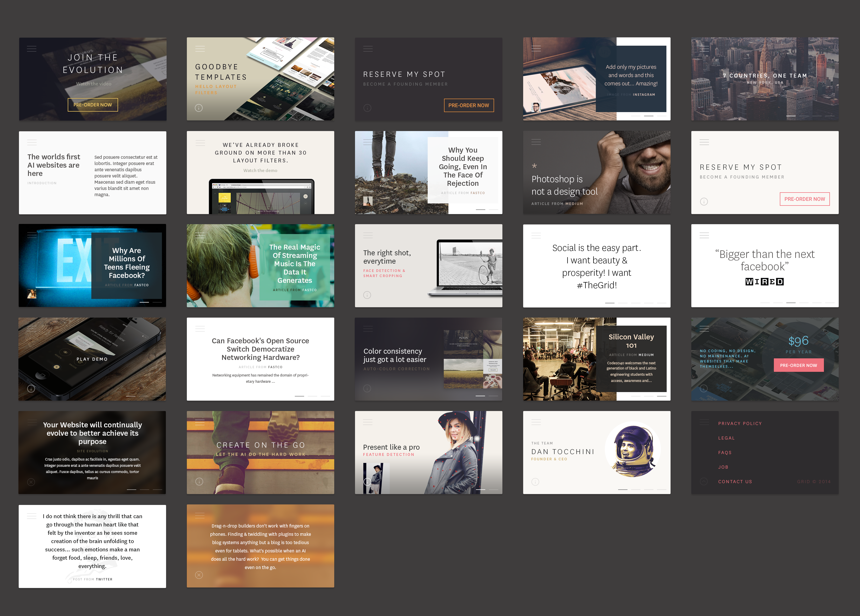
Task: Close the Your Website will evolve card
Action: 31,482
